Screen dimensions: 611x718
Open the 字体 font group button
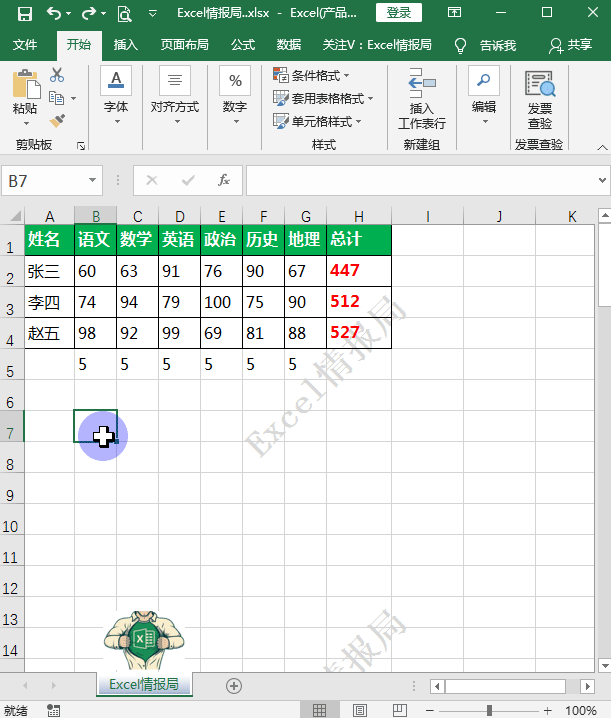[x=116, y=95]
